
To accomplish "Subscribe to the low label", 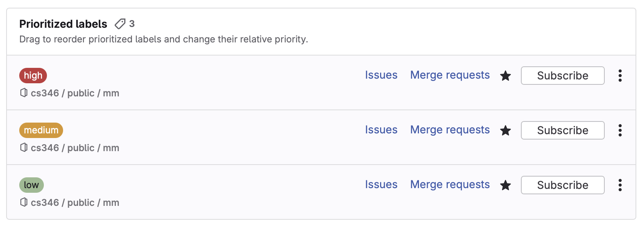I will click(x=562, y=185).
